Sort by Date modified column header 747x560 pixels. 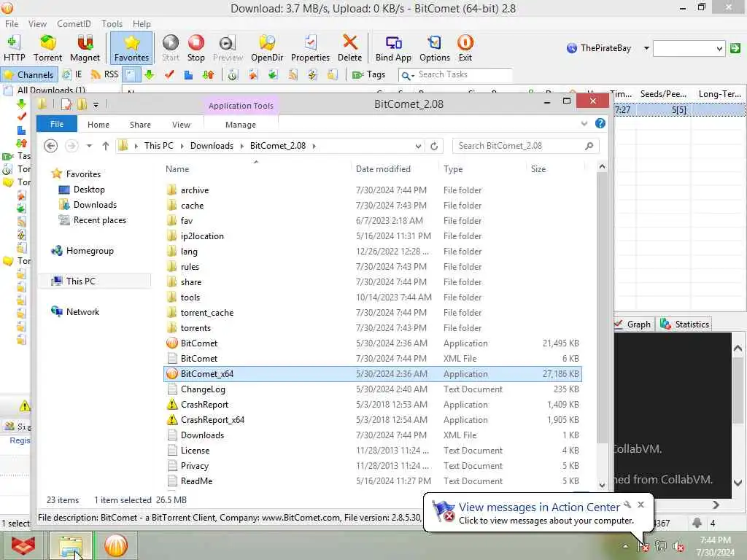coord(383,169)
